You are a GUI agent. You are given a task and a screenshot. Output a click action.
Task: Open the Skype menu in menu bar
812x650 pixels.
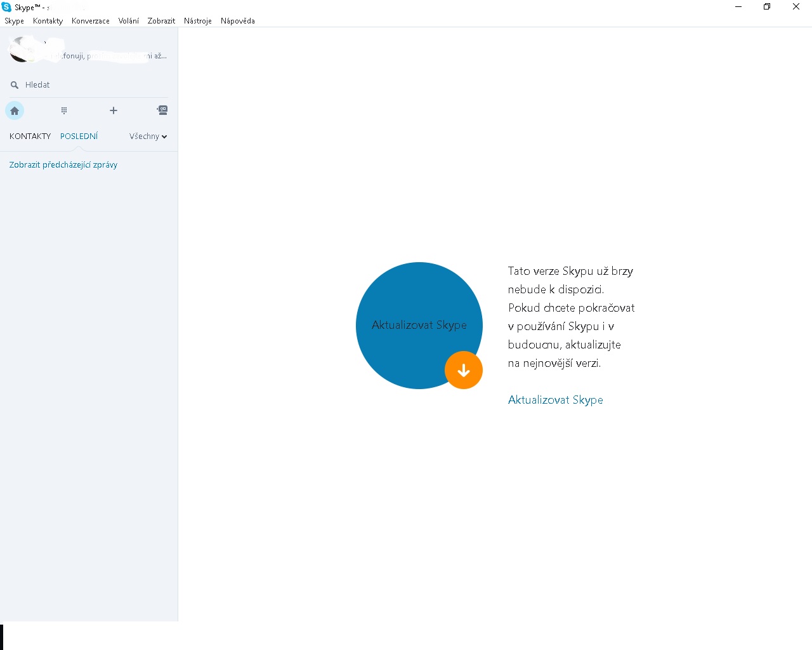coord(14,21)
